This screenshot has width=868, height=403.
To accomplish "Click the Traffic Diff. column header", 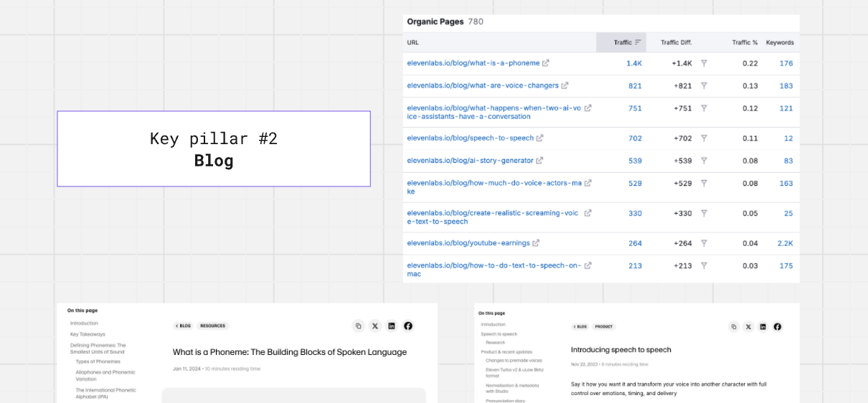I will tap(676, 42).
